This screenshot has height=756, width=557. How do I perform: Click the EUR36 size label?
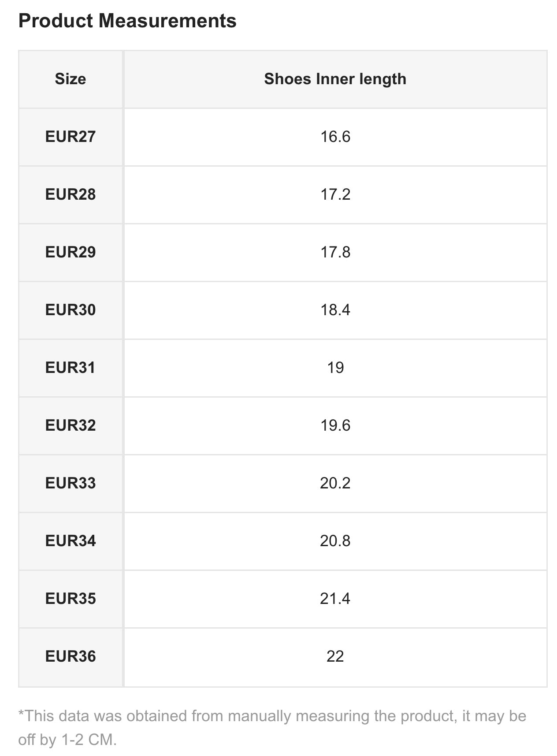71,656
